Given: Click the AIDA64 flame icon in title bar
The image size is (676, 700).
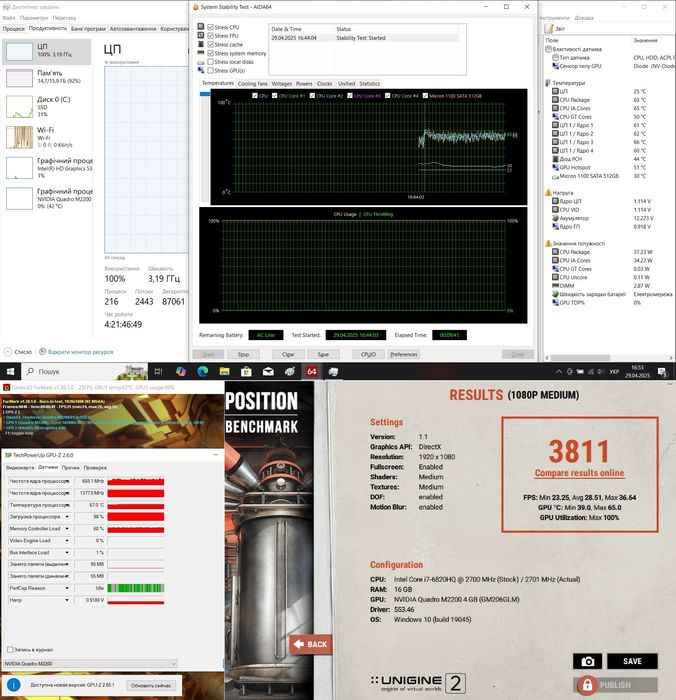Looking at the screenshot, I should [196, 7].
